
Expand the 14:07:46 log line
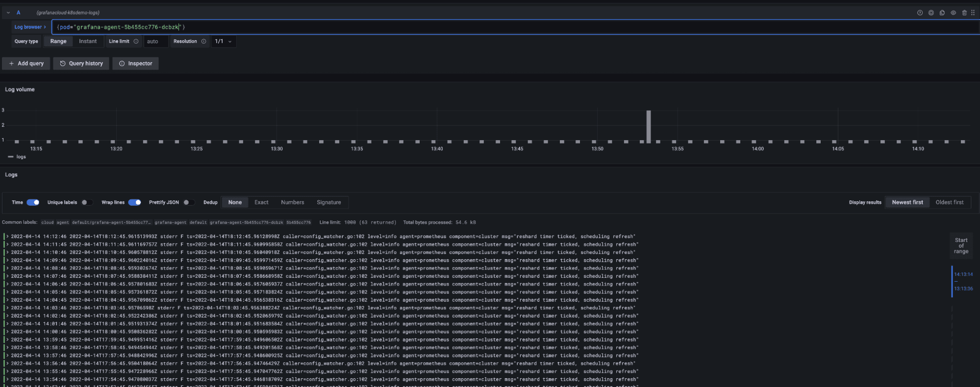[7, 276]
